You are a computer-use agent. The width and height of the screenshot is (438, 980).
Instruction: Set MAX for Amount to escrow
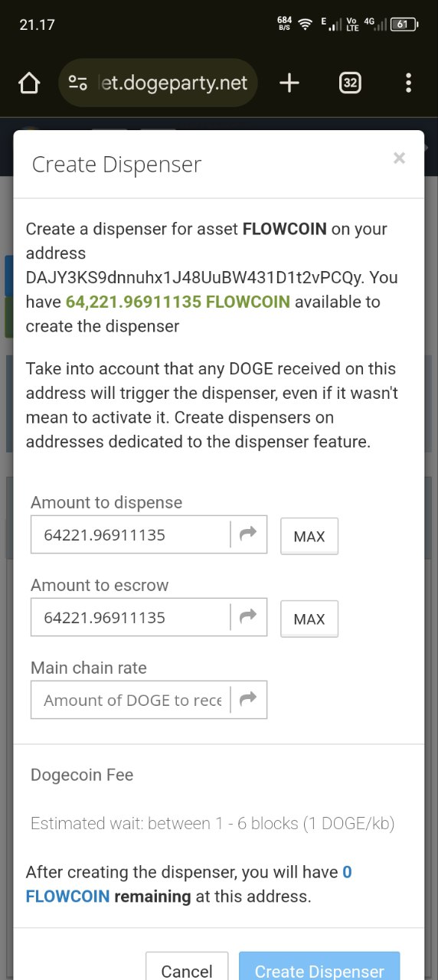click(x=309, y=619)
